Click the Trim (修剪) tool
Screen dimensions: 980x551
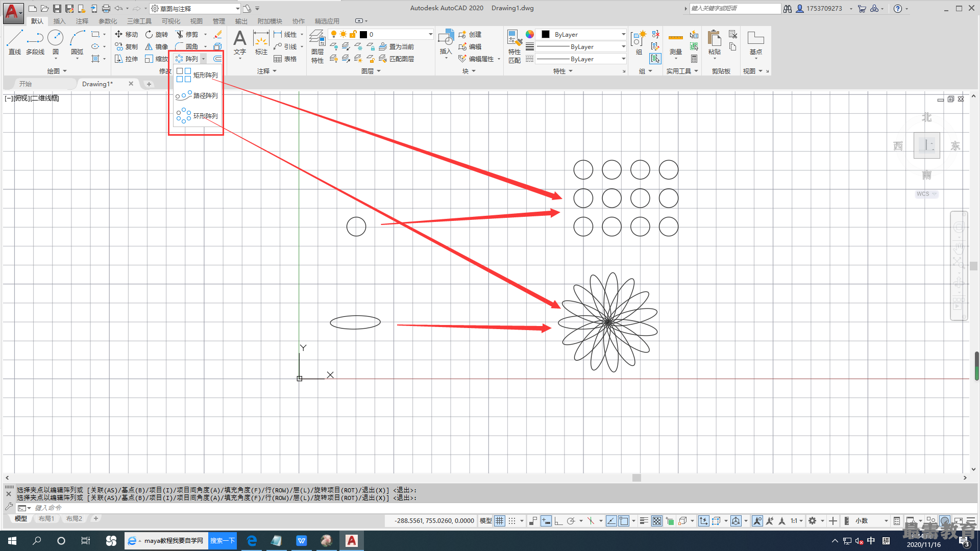[x=186, y=34]
